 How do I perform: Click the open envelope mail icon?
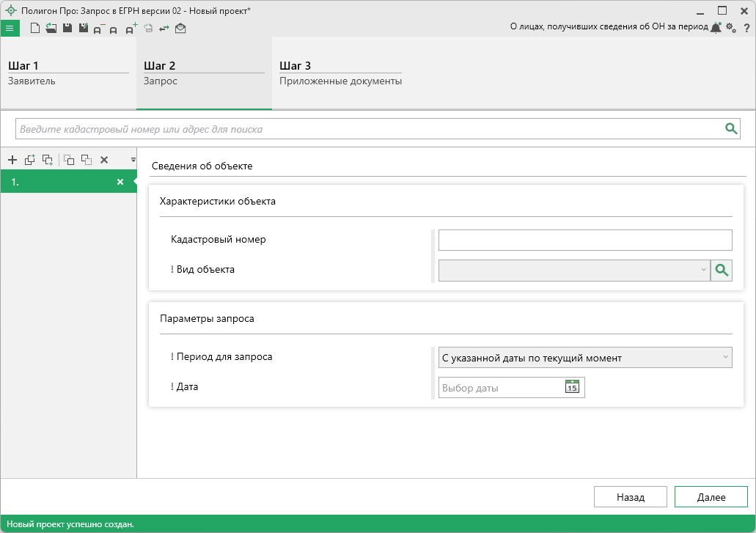pos(180,29)
